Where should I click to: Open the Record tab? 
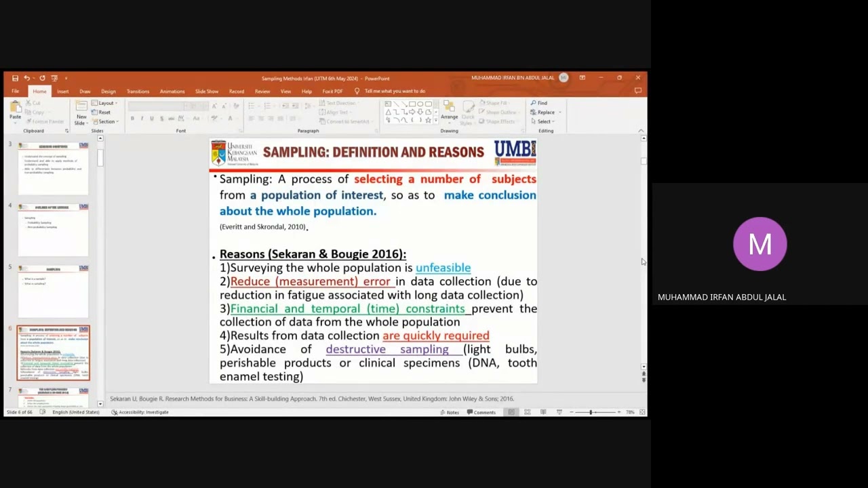click(237, 91)
